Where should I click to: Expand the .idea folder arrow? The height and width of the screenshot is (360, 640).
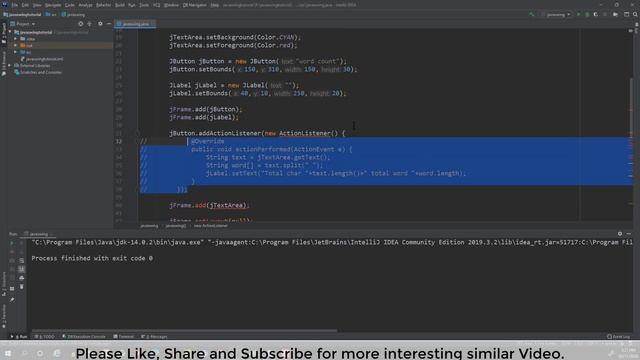16,39
